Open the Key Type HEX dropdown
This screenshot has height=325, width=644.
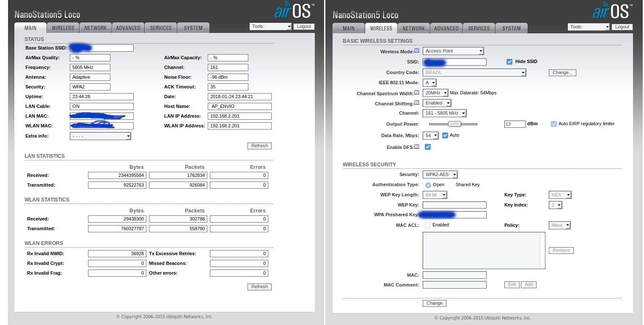tap(560, 195)
